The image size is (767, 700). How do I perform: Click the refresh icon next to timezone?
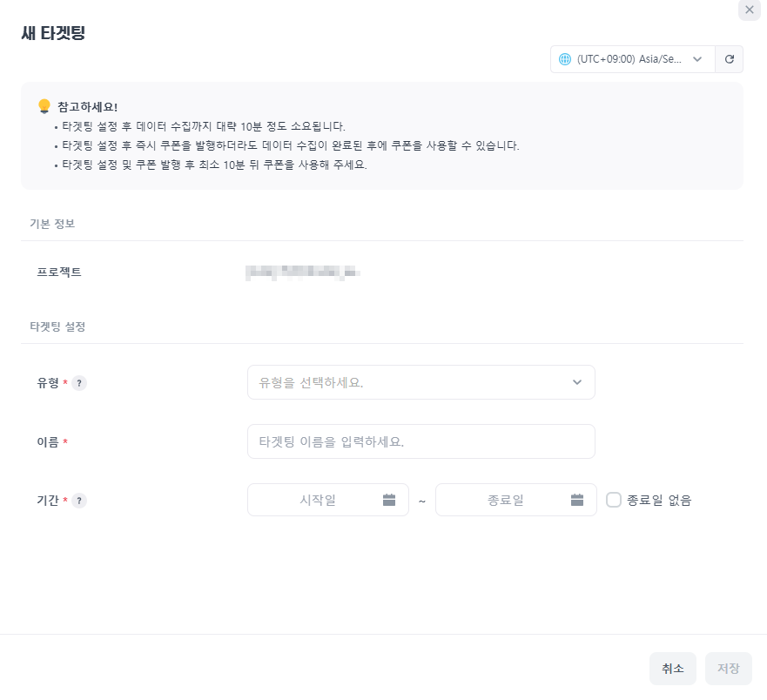729,59
